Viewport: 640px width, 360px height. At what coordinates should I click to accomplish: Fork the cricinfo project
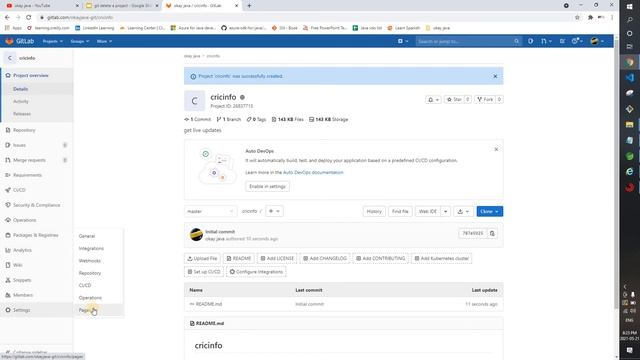(x=485, y=100)
